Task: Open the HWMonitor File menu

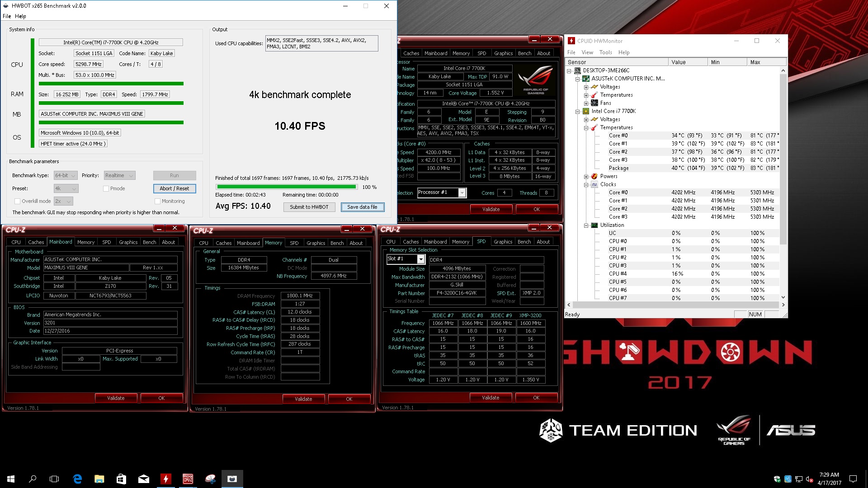Action: click(x=571, y=52)
